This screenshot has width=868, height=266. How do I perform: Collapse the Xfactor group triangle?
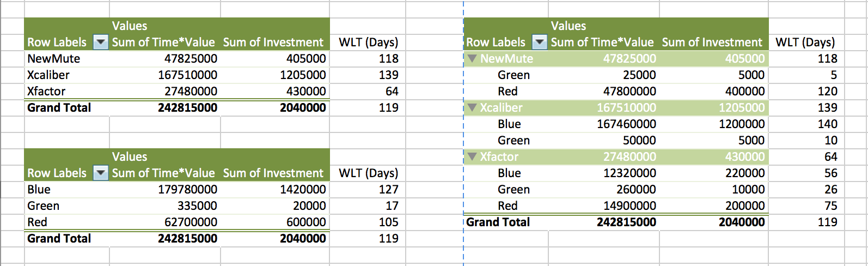(x=472, y=156)
